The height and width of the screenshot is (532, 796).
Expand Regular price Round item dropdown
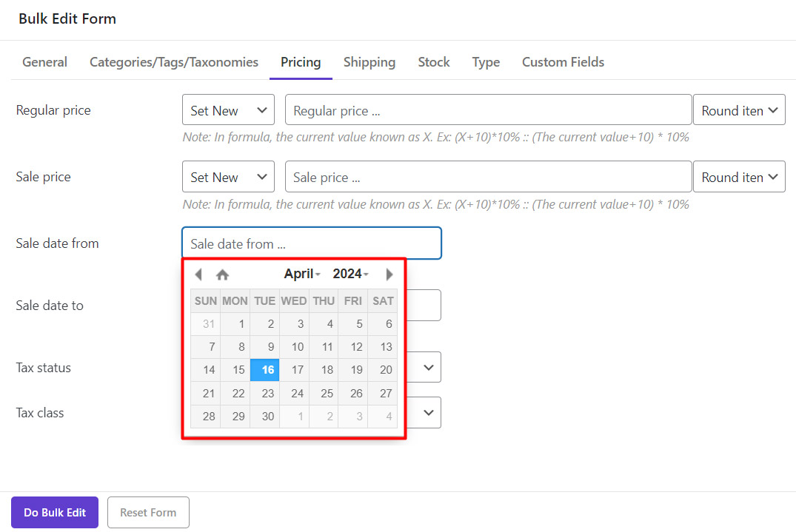coord(738,110)
